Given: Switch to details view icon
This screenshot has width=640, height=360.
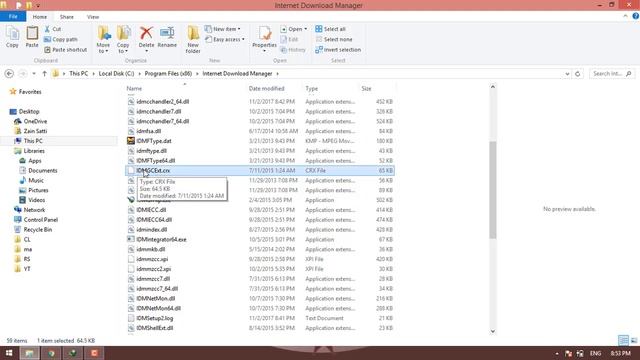Looking at the screenshot, I should (x=623, y=340).
